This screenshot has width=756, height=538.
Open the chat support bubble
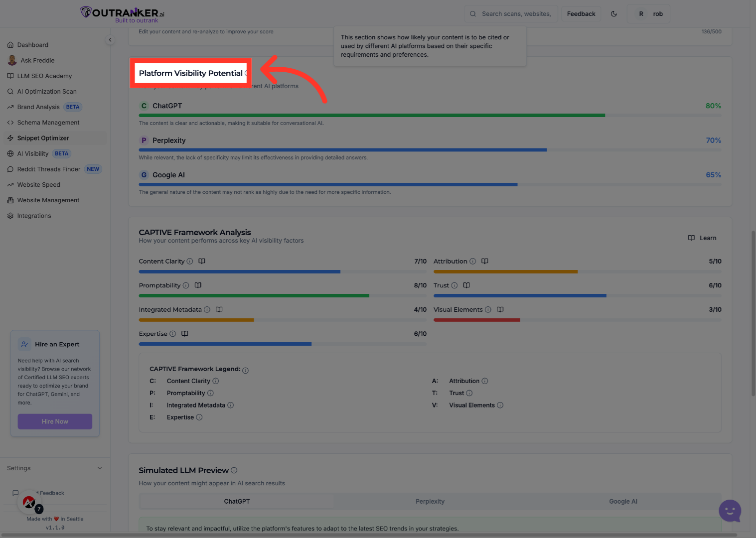[x=730, y=511]
